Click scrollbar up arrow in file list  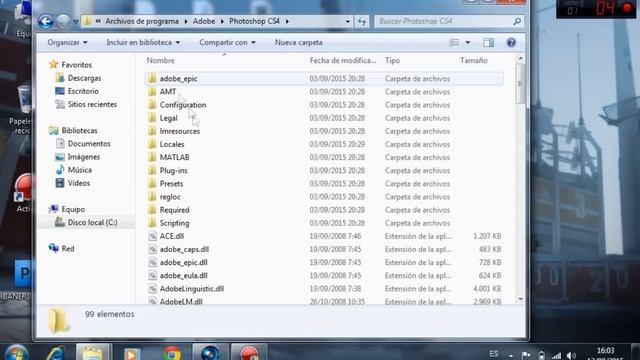coord(520,59)
